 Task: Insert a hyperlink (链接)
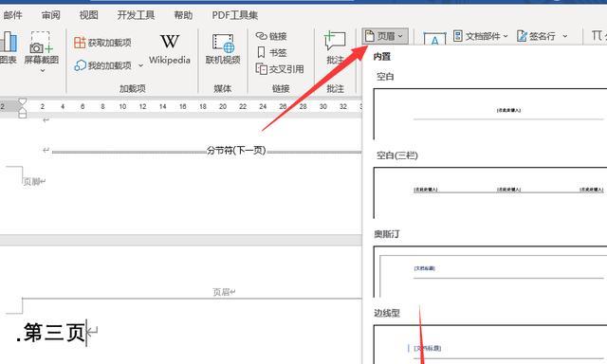pyautogui.click(x=271, y=36)
